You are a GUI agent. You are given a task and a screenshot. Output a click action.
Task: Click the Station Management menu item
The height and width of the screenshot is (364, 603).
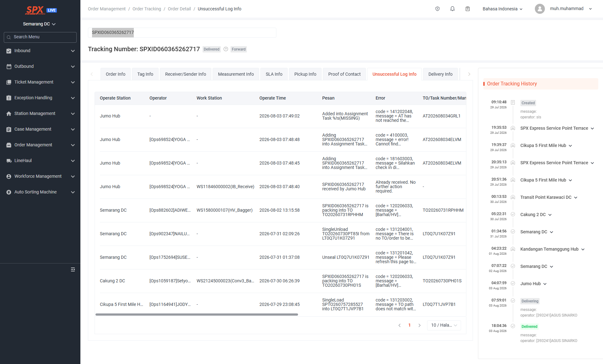click(x=40, y=114)
